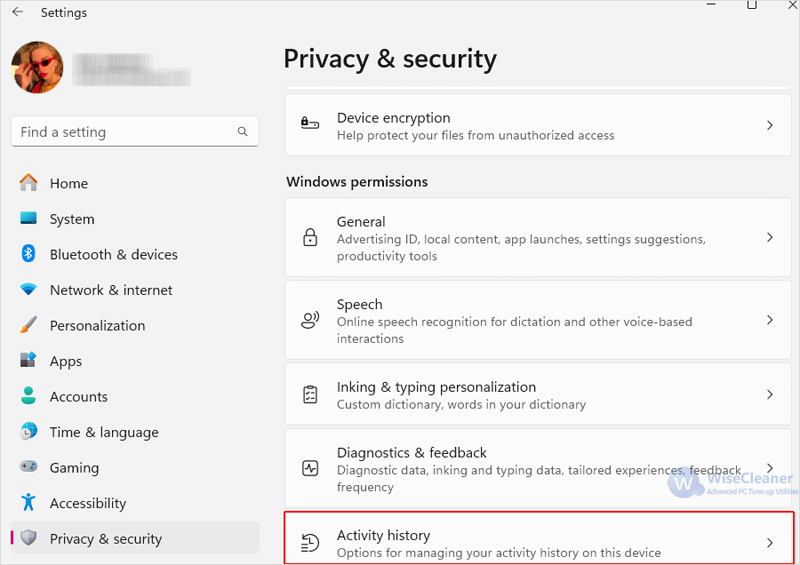Click the Diagnostics & feedback pulse icon
The height and width of the screenshot is (565, 800).
pos(310,468)
